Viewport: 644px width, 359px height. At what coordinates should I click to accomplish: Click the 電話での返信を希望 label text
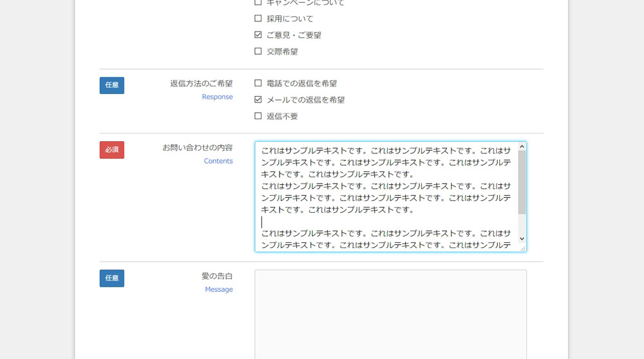(301, 84)
